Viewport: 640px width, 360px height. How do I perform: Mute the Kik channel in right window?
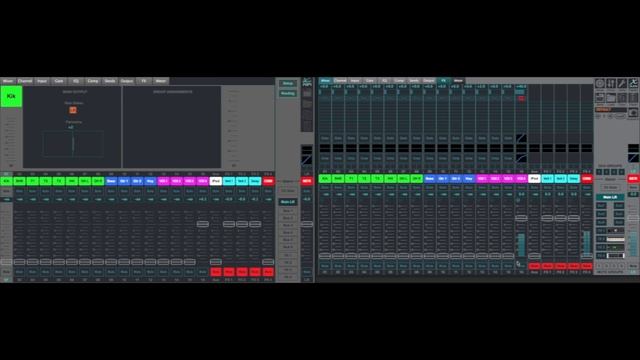tap(325, 266)
